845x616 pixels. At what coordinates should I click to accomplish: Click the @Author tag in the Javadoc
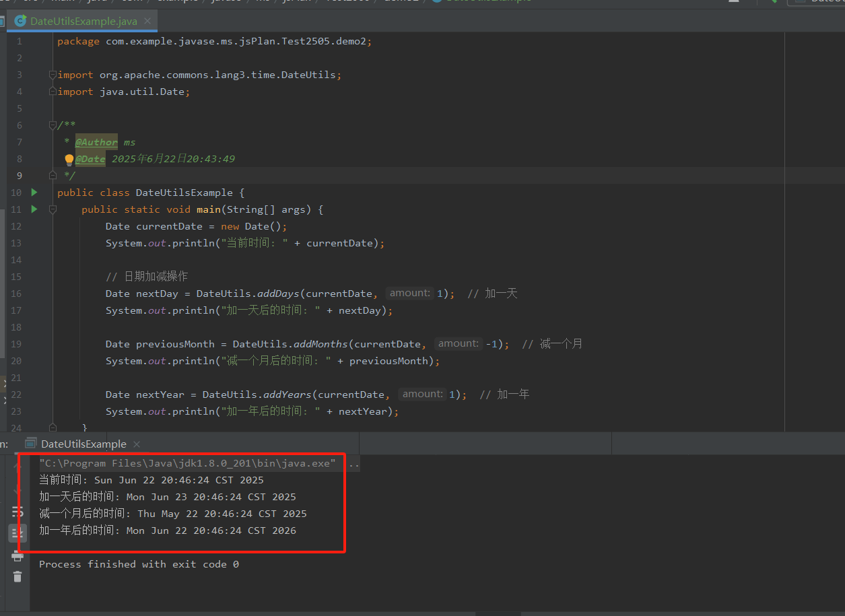96,142
